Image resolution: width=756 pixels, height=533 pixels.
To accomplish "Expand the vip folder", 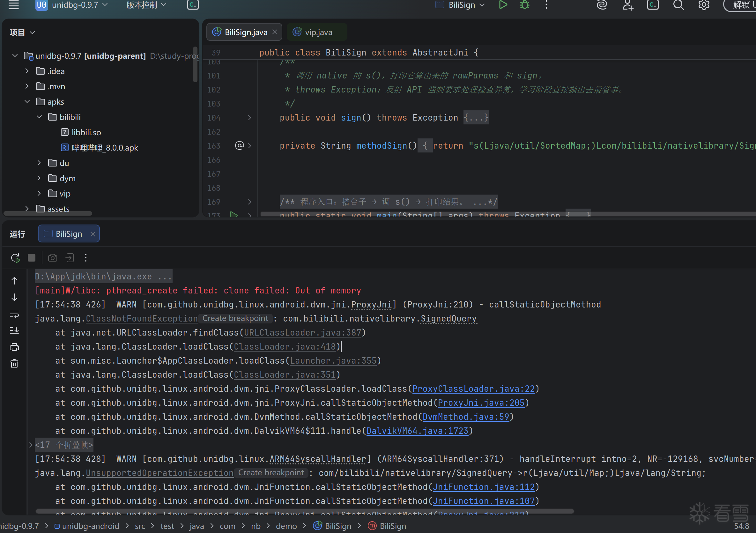I will point(39,193).
